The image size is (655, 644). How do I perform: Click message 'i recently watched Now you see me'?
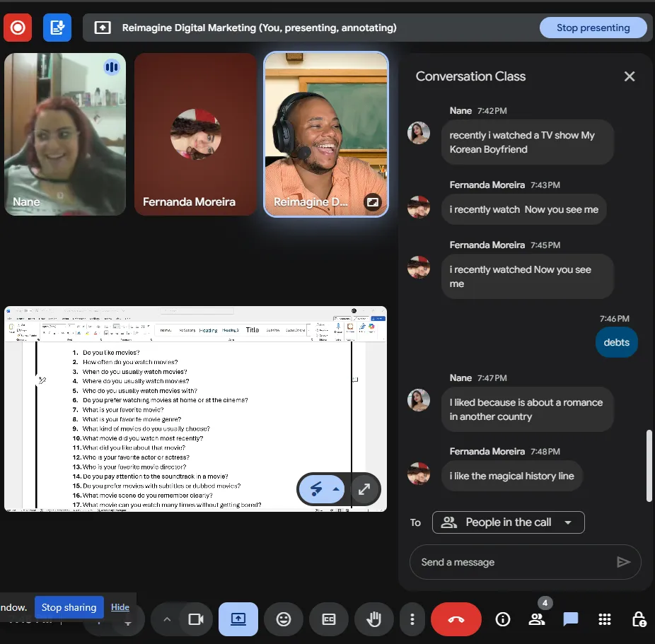(x=527, y=276)
